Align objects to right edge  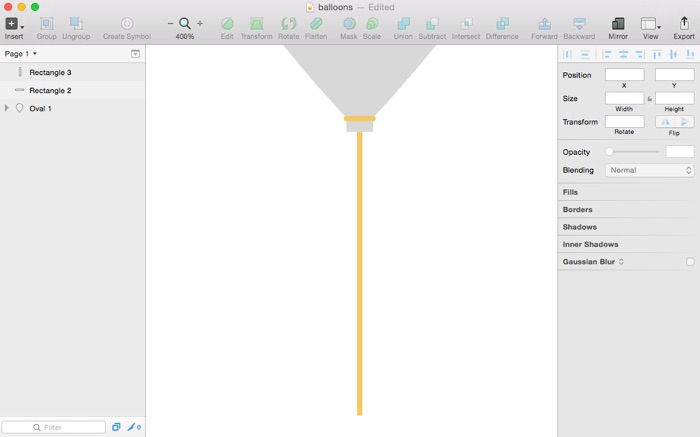pyautogui.click(x=640, y=54)
